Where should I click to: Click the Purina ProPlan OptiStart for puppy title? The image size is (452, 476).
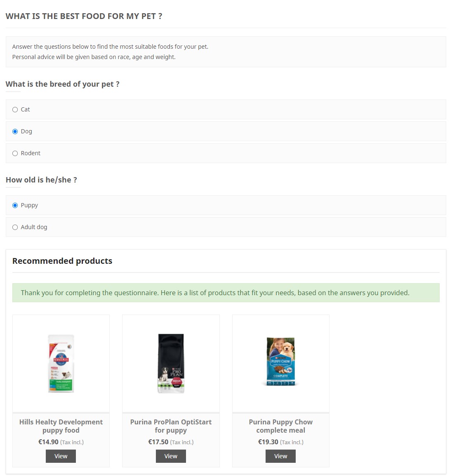click(171, 426)
